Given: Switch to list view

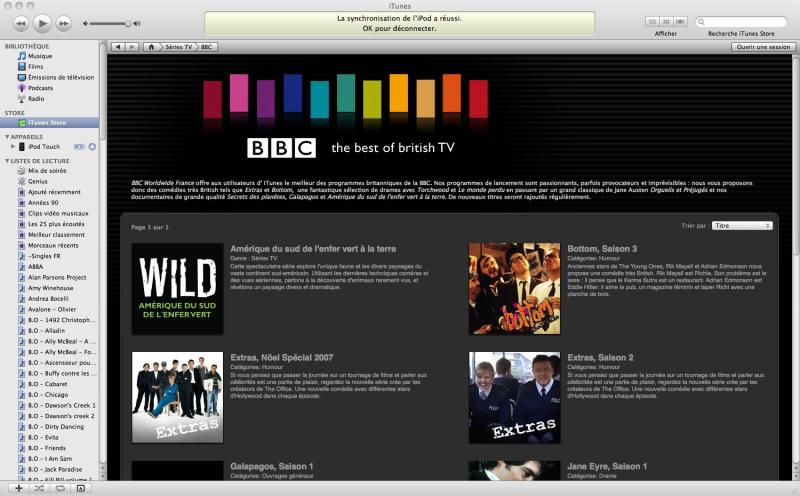Looking at the screenshot, I should pos(652,22).
